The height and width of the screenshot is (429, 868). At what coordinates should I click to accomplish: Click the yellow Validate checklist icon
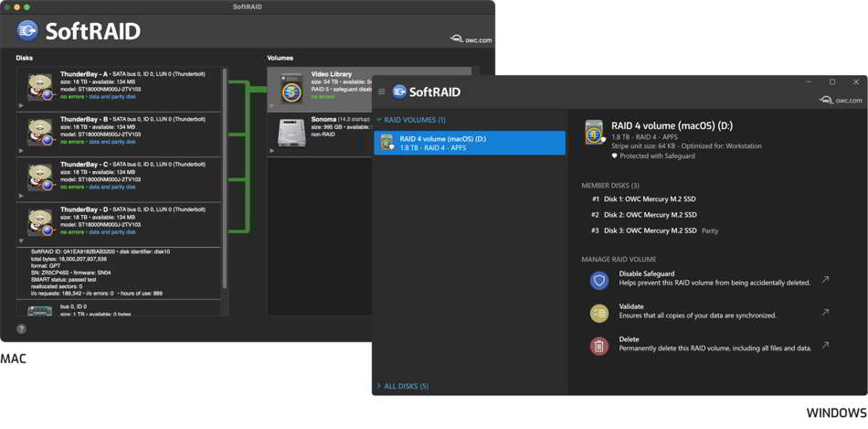click(599, 313)
